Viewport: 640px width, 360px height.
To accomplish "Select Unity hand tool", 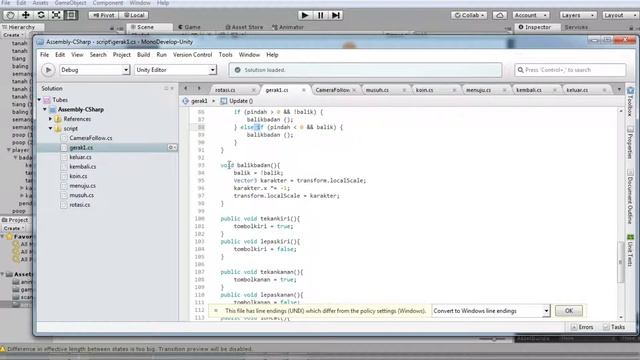I will tap(10, 15).
